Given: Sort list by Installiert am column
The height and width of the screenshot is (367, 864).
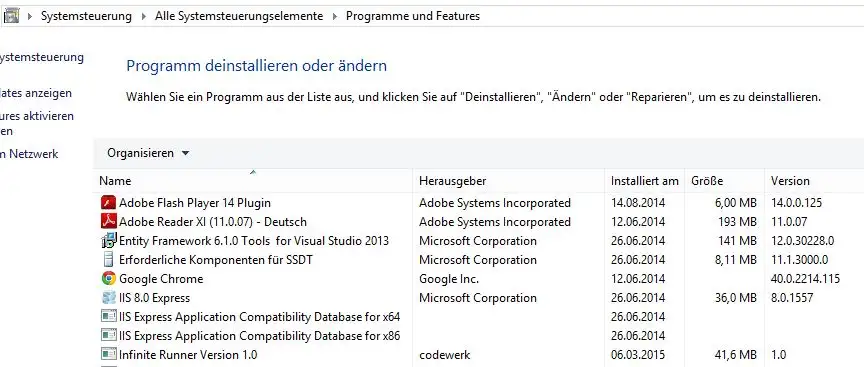Looking at the screenshot, I should tap(645, 181).
